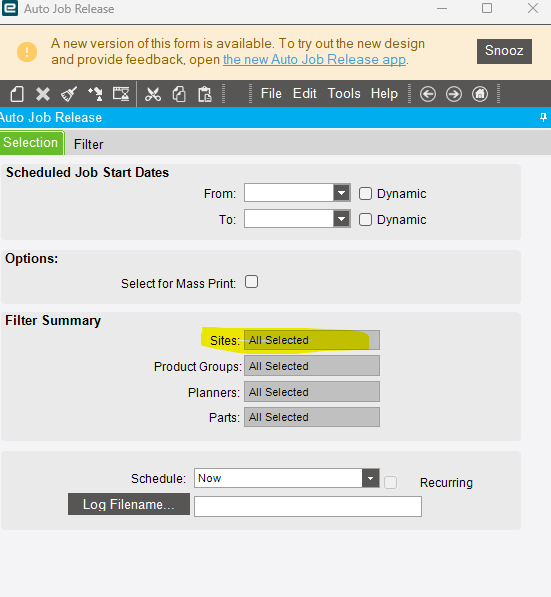Expand the Schedule dropdown
Viewport: 551px width, 597px height.
371,478
